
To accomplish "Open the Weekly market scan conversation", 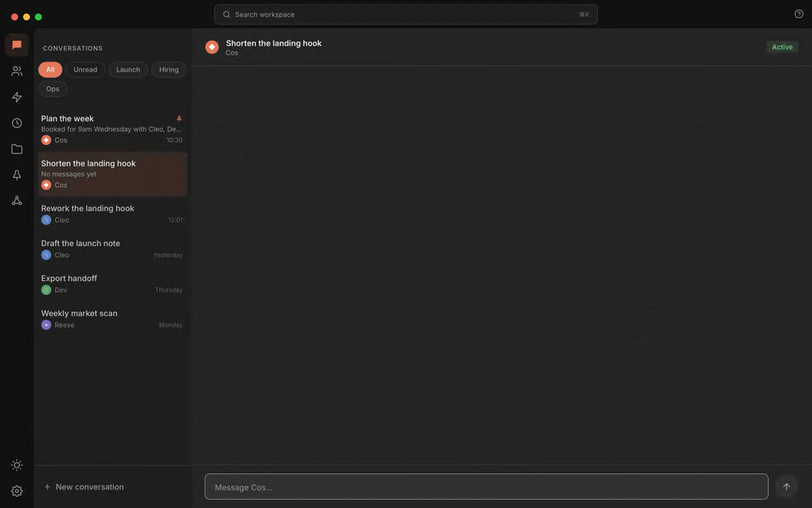I will pyautogui.click(x=112, y=319).
